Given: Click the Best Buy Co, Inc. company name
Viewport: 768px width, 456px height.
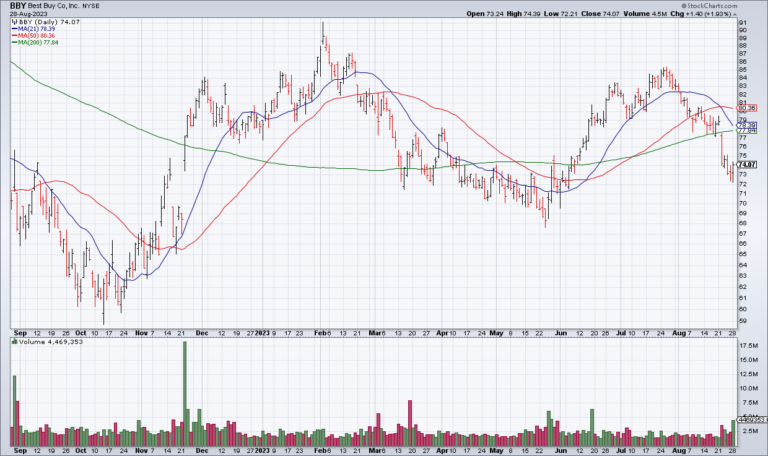Looking at the screenshot, I should coord(54,6).
